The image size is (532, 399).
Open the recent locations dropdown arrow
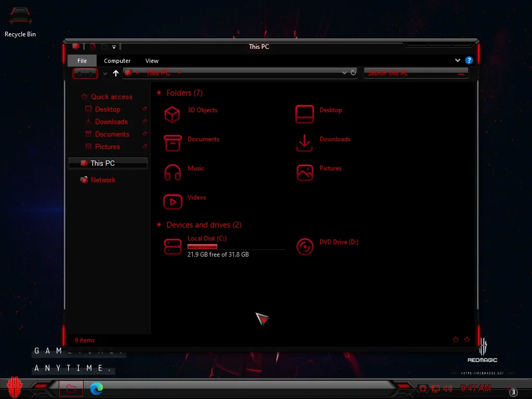(105, 74)
